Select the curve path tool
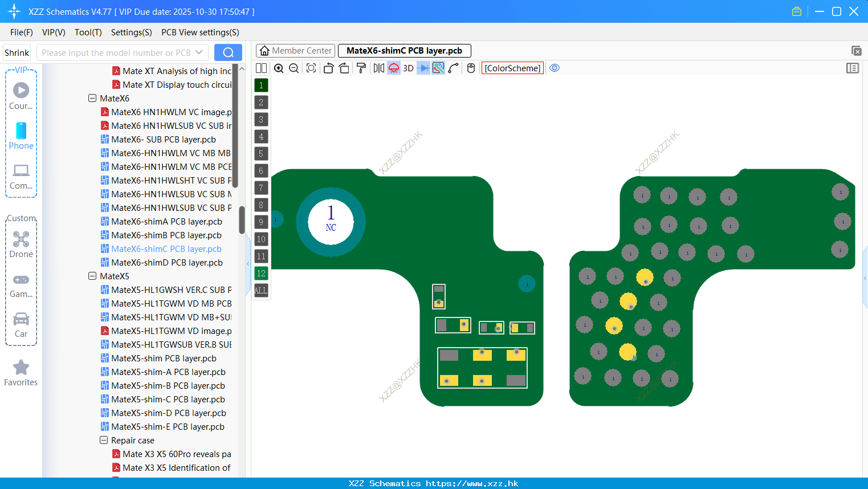 tap(454, 68)
